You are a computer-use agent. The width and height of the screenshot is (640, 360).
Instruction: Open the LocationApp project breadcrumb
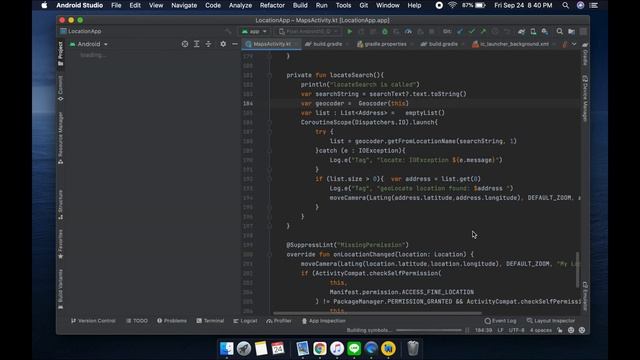81,31
